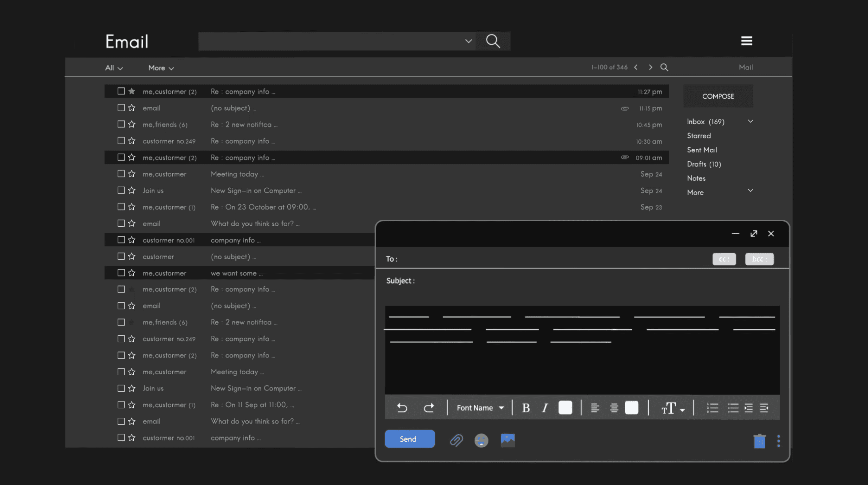
Task: Click the COMPOSE button
Action: click(718, 96)
